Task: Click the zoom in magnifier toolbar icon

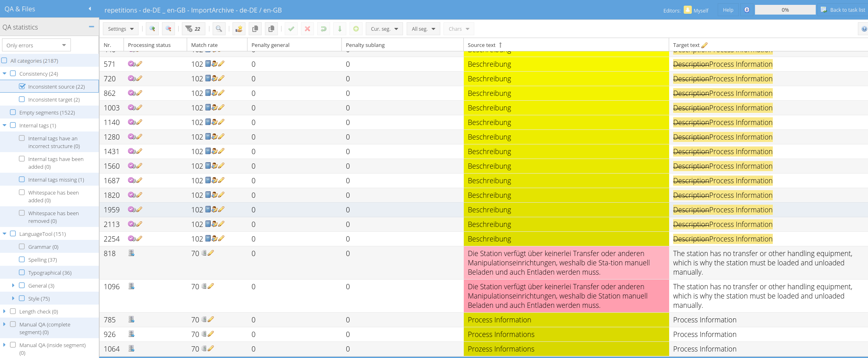Action: pos(152,29)
